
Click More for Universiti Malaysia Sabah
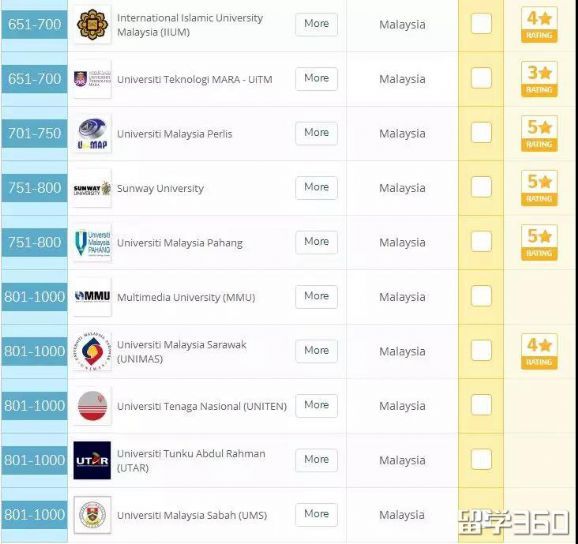coord(316,515)
